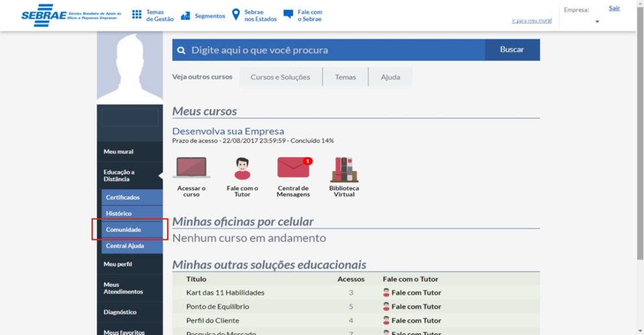Switch to Cursos e Soluções tab
The height and width of the screenshot is (335, 644).
point(280,77)
